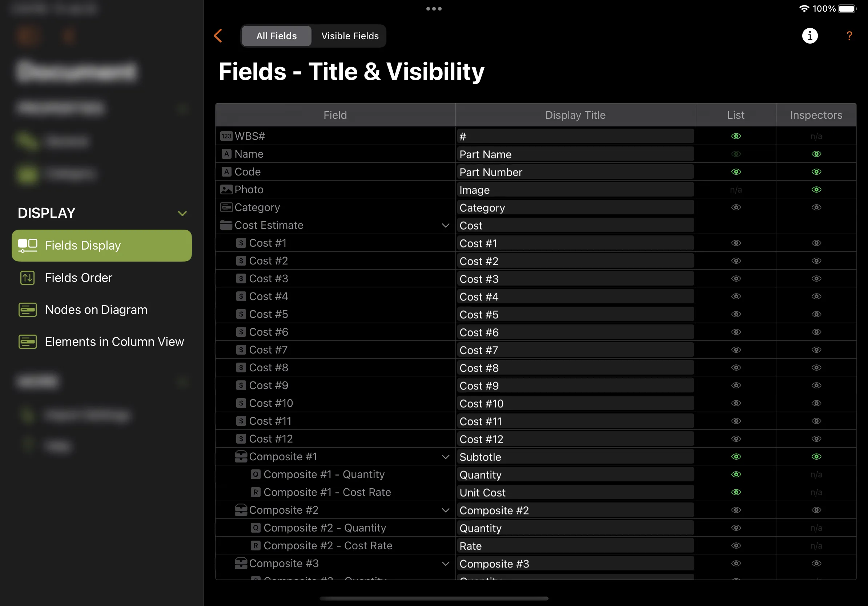Click the Subtotle display title field

click(x=575, y=456)
